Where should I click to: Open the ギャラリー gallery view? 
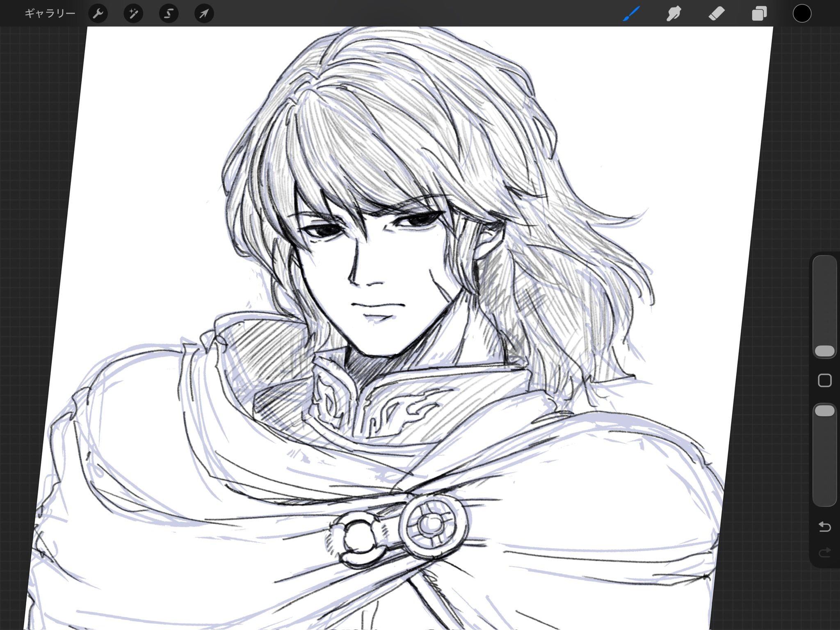point(50,14)
